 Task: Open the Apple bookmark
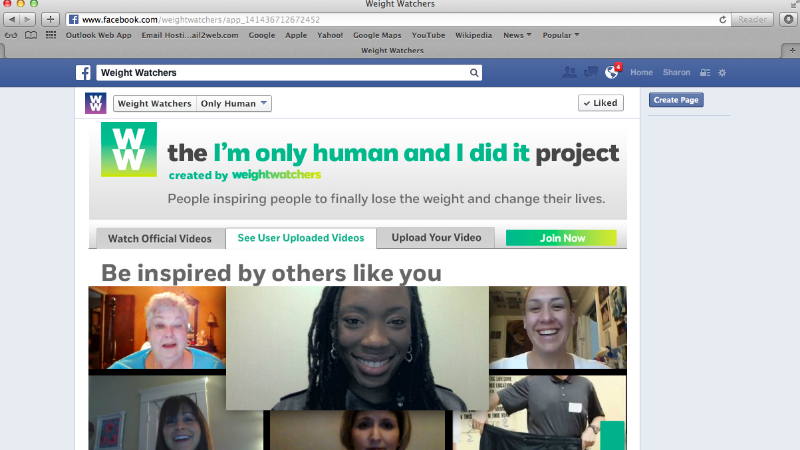(296, 35)
